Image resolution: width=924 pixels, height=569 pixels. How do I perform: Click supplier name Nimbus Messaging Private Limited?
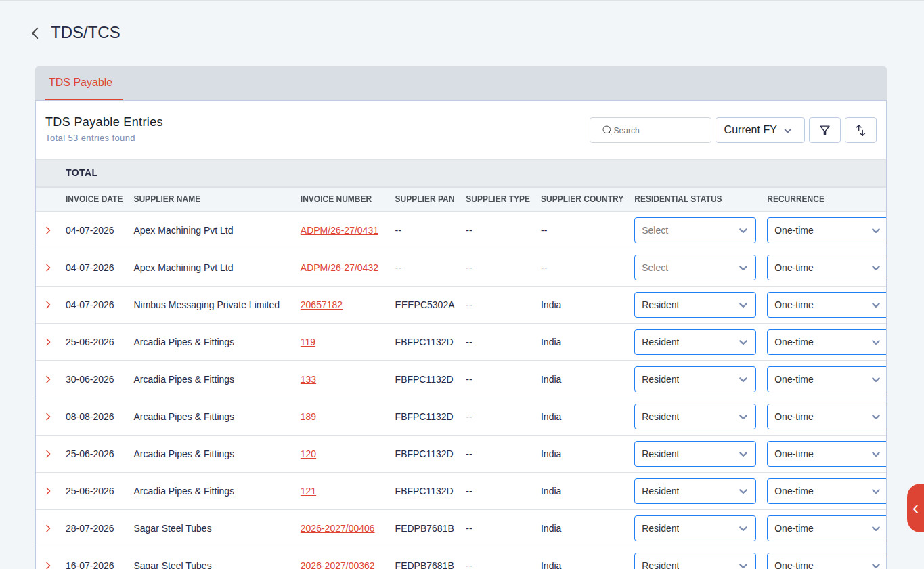[x=206, y=305]
